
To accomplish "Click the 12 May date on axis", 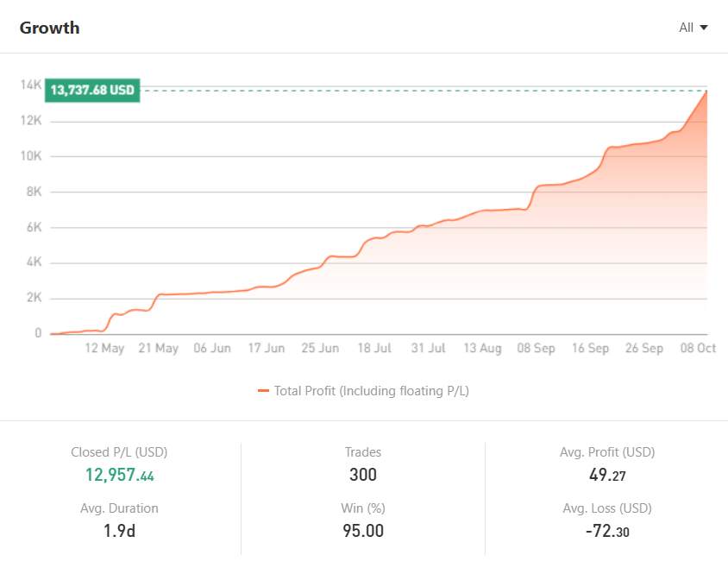I will click(104, 349).
